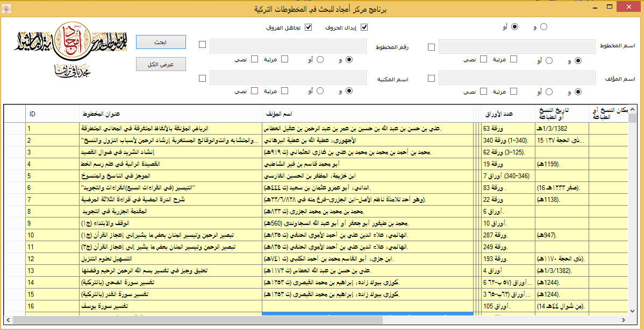Focus the اسم المؤلف input field

click(518, 79)
